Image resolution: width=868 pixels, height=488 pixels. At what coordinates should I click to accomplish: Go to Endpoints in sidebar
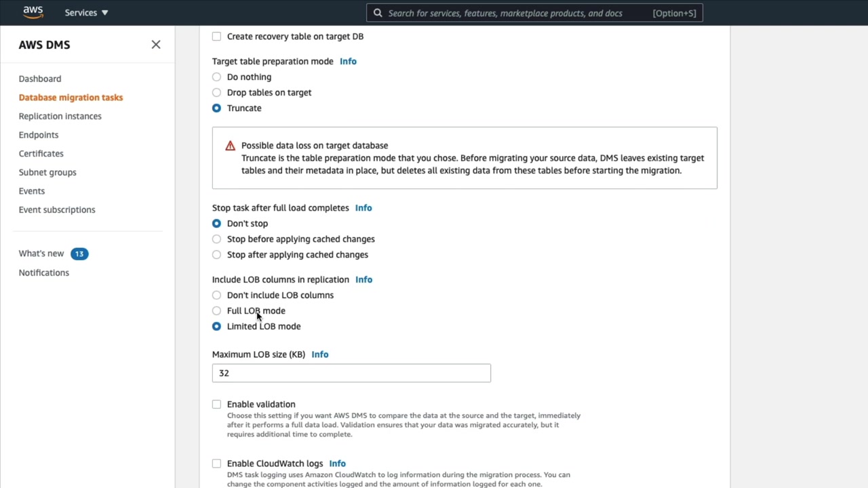tap(39, 135)
